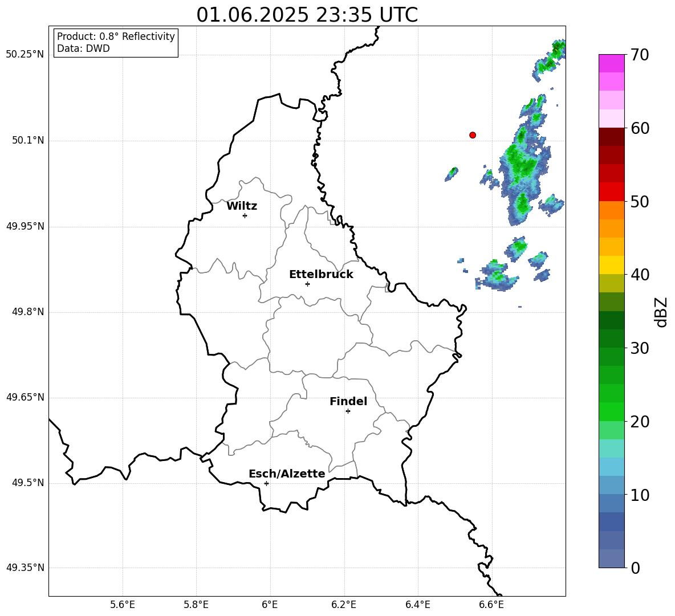
Task: Click the 49.5°N latitude label
Action: (28, 483)
